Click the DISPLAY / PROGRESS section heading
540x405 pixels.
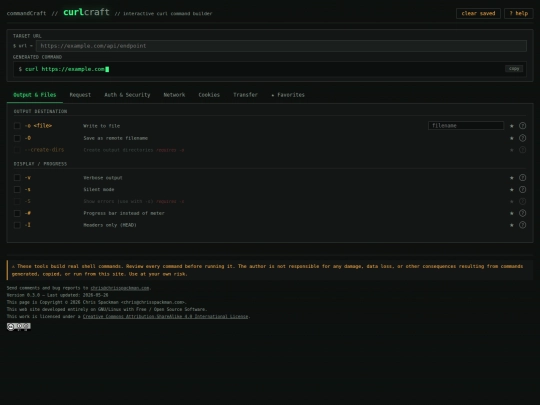(40, 164)
